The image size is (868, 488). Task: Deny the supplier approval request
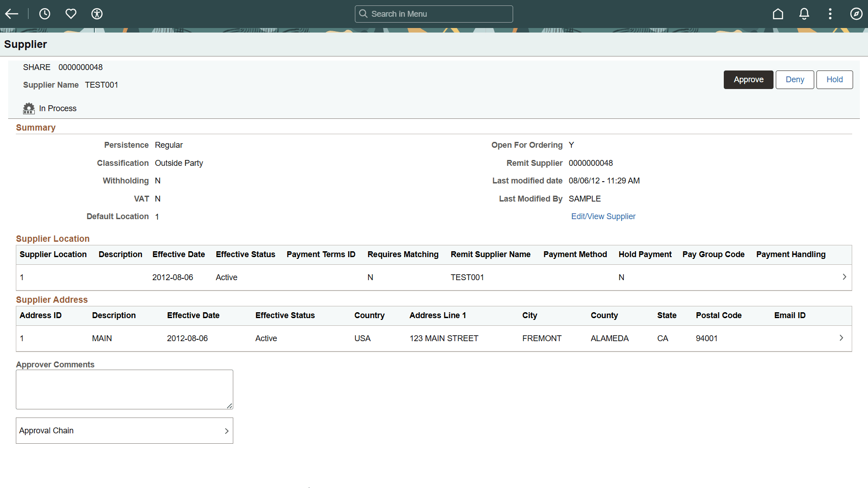pyautogui.click(x=795, y=80)
